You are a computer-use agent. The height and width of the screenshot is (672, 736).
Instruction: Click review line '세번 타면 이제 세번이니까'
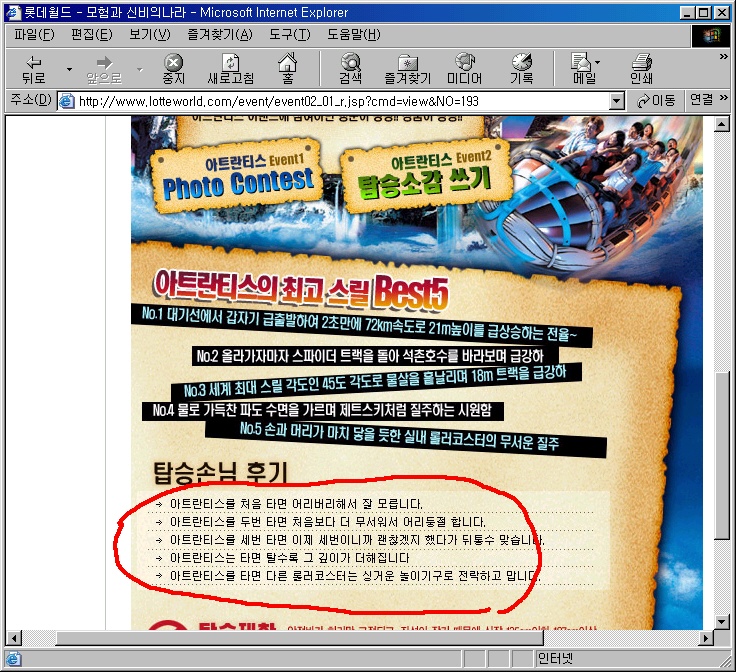pos(357,540)
